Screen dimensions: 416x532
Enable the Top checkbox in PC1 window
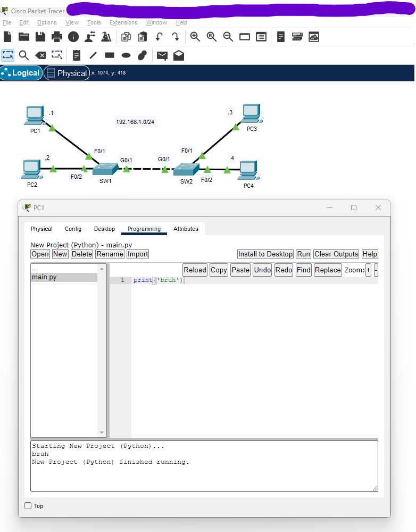pos(28,506)
